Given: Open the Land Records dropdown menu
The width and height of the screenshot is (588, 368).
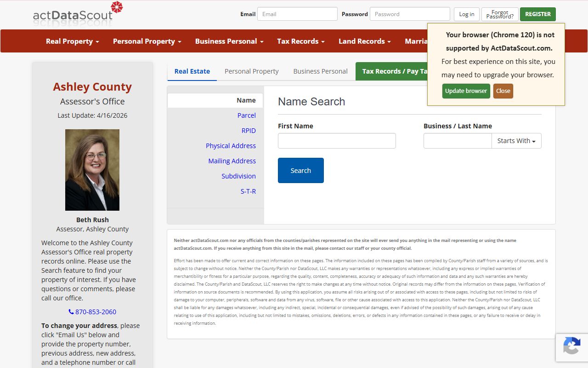Looking at the screenshot, I should [365, 41].
